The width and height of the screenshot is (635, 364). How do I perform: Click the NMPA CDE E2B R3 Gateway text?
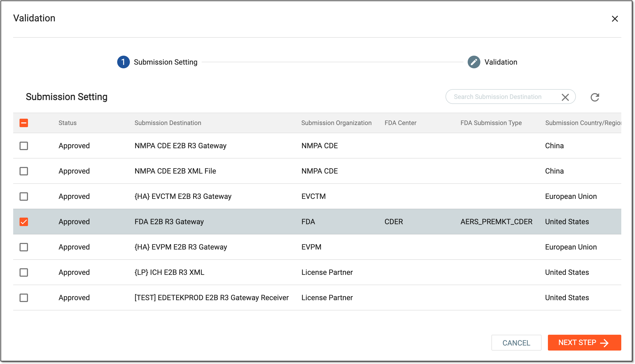pos(181,146)
